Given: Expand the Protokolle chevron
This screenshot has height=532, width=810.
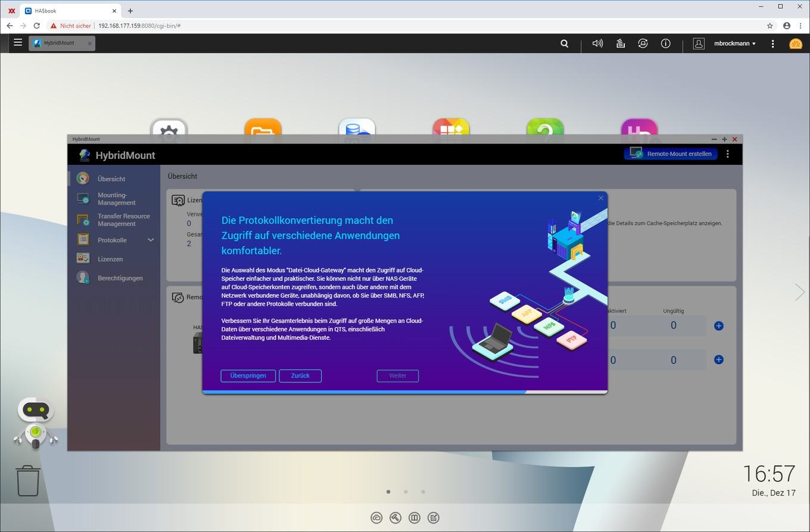Looking at the screenshot, I should [x=151, y=240].
